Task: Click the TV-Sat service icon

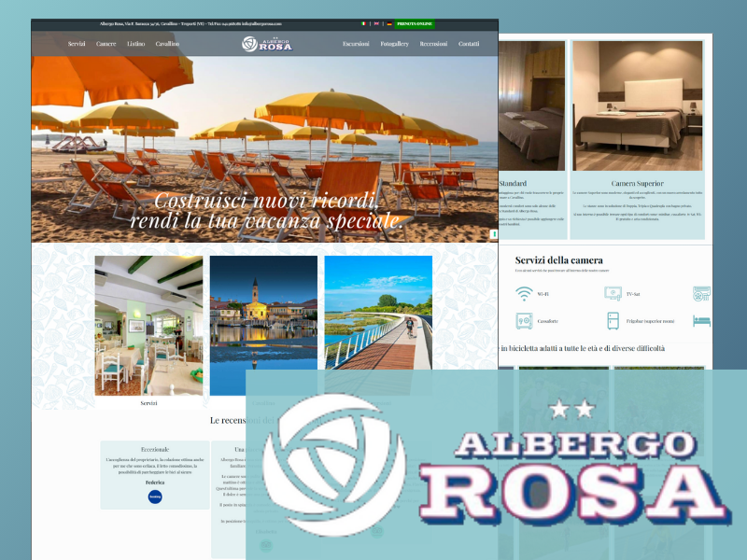Action: (613, 294)
